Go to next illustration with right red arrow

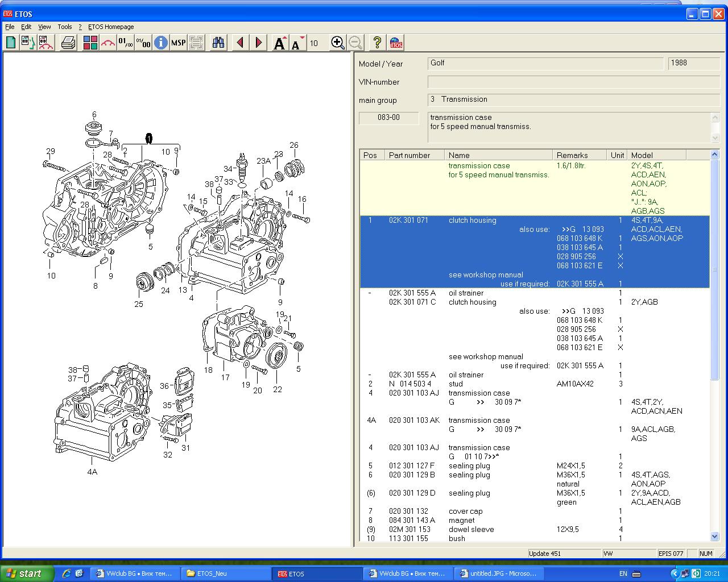pos(259,43)
